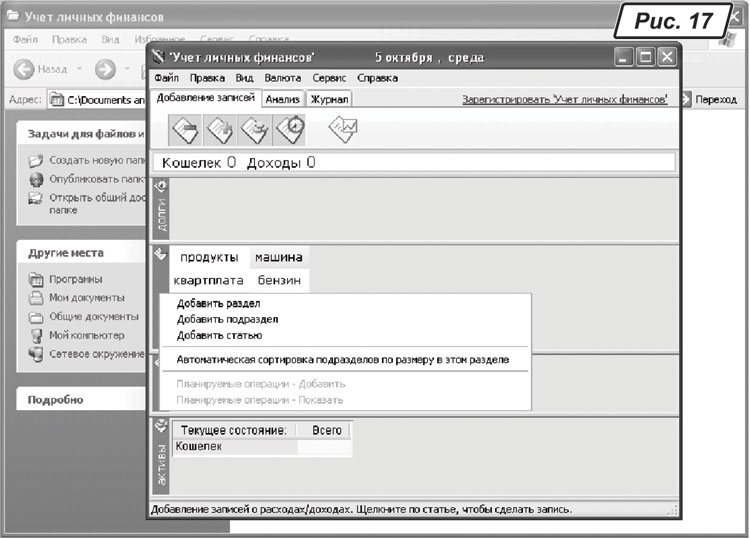Click the «продукты» expense category

click(209, 257)
